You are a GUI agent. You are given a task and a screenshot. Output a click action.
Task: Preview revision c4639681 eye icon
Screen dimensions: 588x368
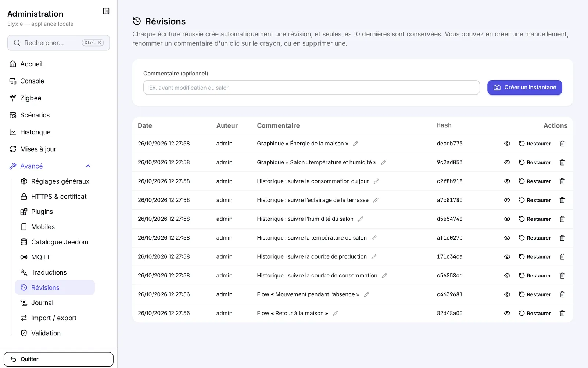coord(507,294)
